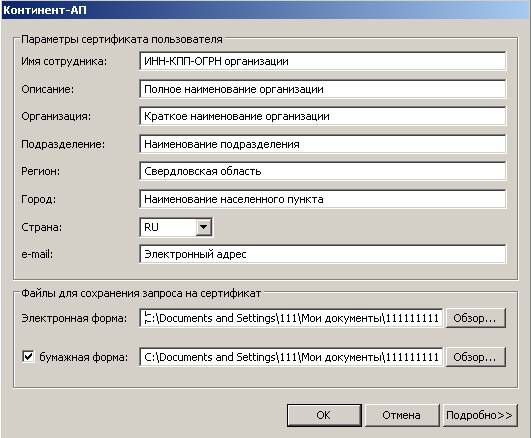This screenshot has height=438, width=531.
Task: Show more details via Подробно>>
Action: point(480,415)
